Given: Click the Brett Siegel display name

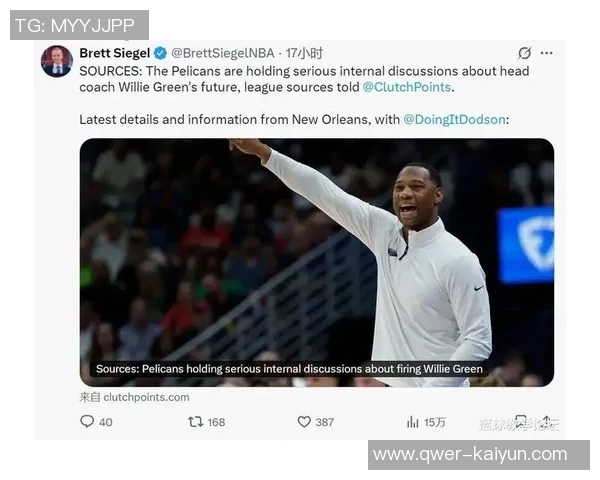Looking at the screenshot, I should click(114, 53).
